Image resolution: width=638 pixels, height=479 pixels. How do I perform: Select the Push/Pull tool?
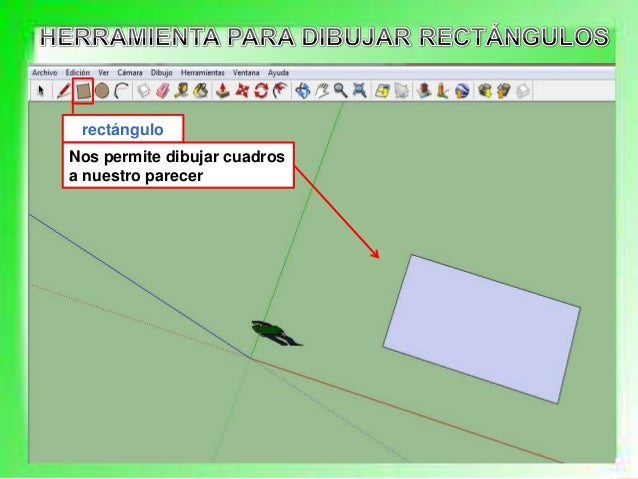coord(222,91)
